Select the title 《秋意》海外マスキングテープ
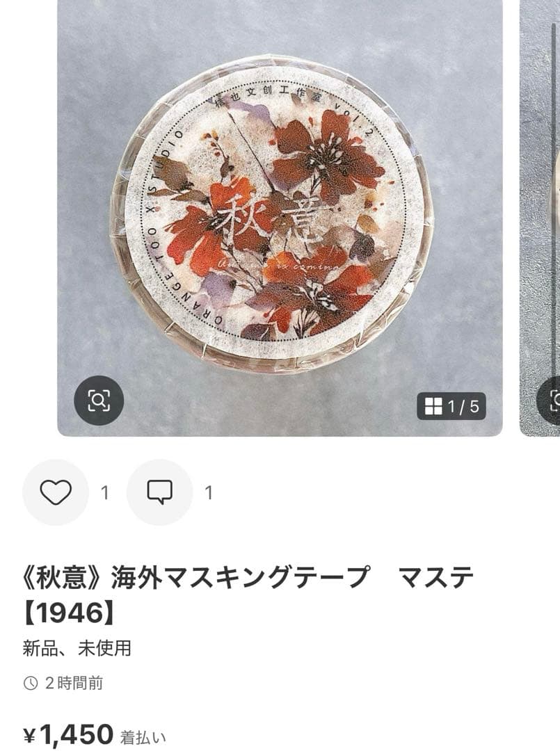The height and width of the screenshot is (751, 560). click(x=196, y=576)
